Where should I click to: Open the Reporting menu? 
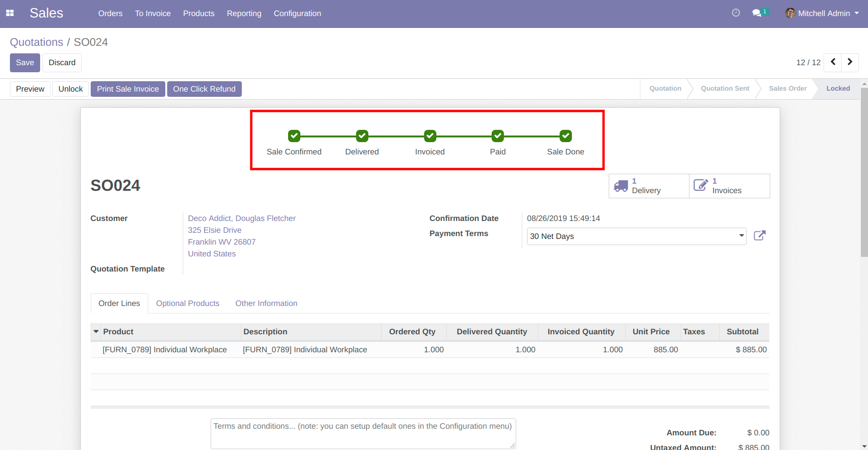click(244, 13)
